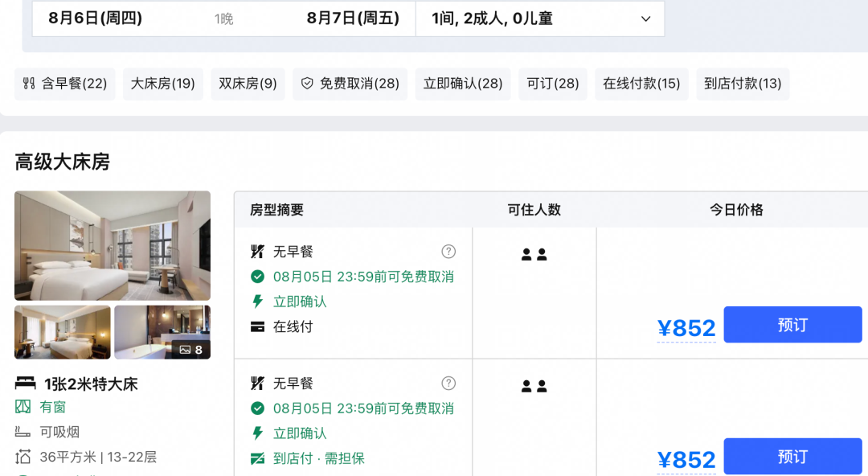Screen dimensions: 868x476
Task: Click the credit card icon beside 在线付
Action: (257, 327)
